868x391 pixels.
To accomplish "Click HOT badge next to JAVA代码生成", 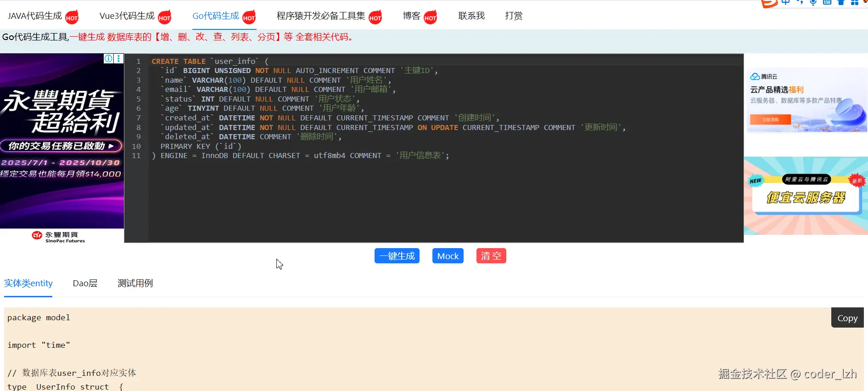I will pyautogui.click(x=72, y=18).
